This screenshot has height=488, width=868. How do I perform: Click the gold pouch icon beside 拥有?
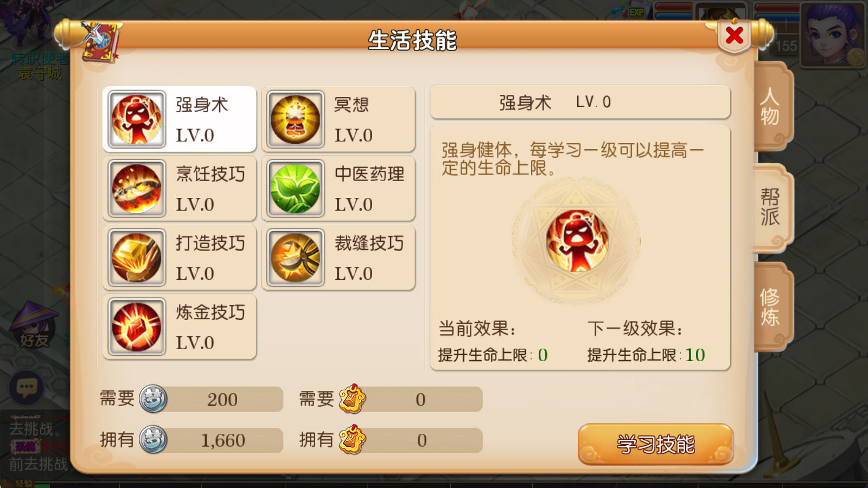click(353, 440)
